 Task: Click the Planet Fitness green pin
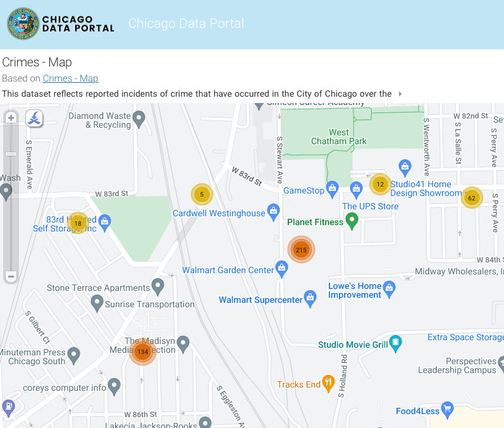coord(352,221)
